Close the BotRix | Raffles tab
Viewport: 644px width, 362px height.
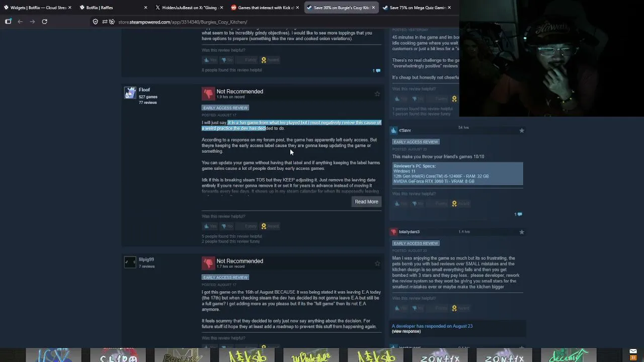[x=145, y=8]
